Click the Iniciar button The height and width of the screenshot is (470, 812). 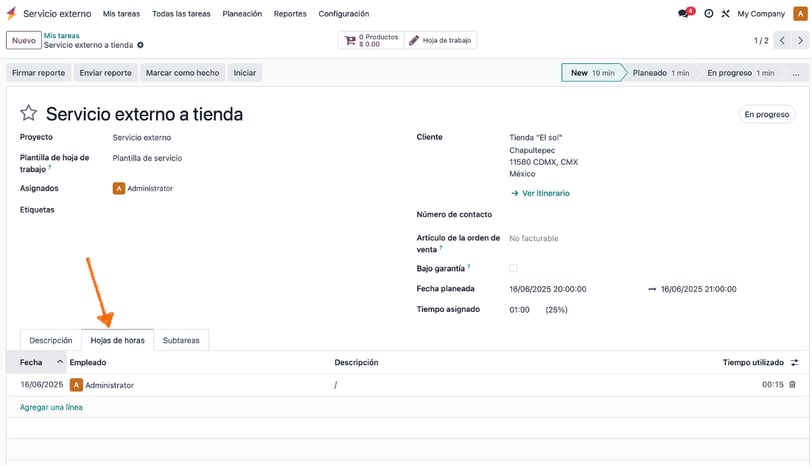244,73
